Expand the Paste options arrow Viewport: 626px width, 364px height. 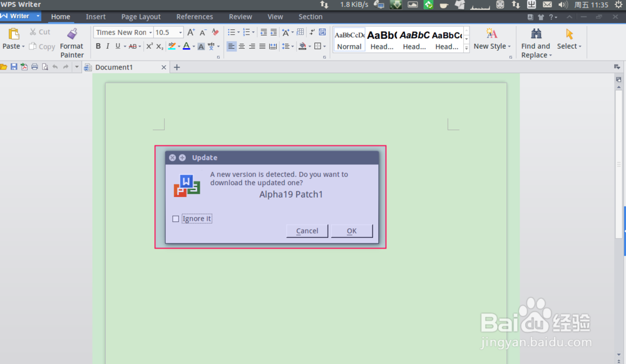point(23,47)
